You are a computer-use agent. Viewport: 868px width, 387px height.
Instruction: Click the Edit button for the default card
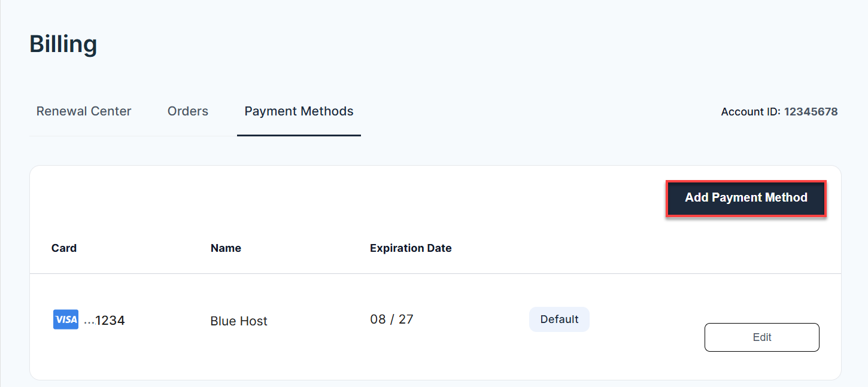(x=761, y=337)
